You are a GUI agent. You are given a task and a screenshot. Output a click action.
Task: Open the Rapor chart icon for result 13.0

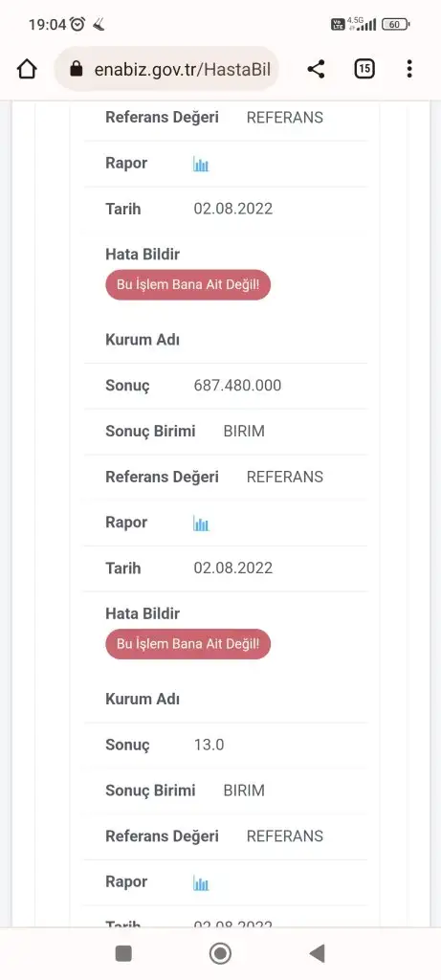201,882
